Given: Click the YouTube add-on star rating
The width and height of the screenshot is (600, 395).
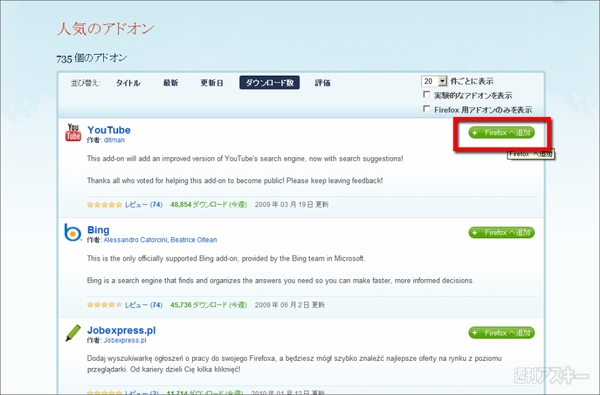Looking at the screenshot, I should 104,205.
